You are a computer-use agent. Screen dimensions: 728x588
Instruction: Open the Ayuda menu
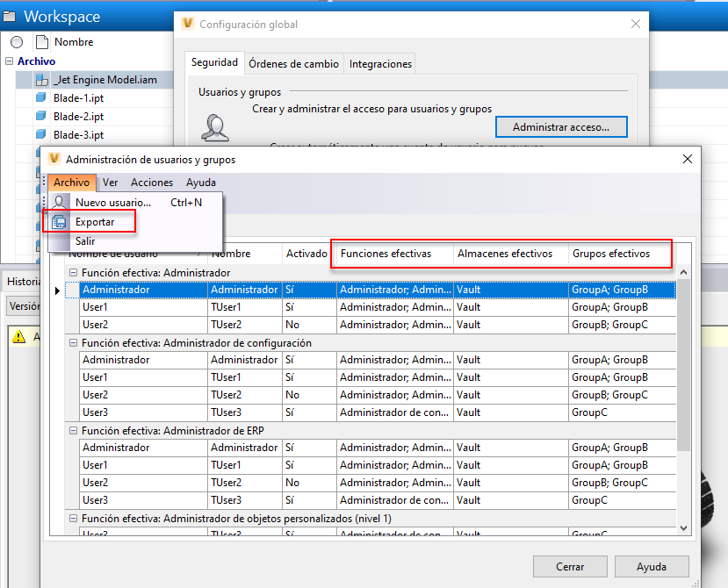201,183
